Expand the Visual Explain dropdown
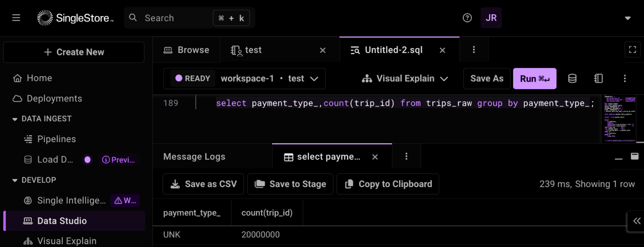The width and height of the screenshot is (644, 247). point(405,79)
